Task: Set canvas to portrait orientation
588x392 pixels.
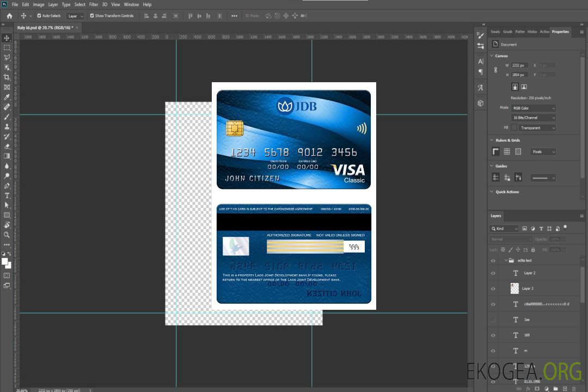Action: click(x=515, y=87)
